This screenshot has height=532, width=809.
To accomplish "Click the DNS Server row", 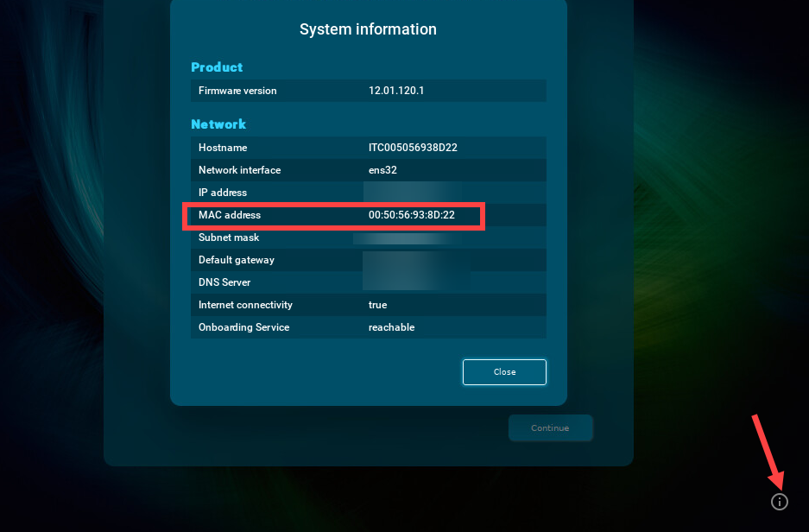I will [x=368, y=282].
